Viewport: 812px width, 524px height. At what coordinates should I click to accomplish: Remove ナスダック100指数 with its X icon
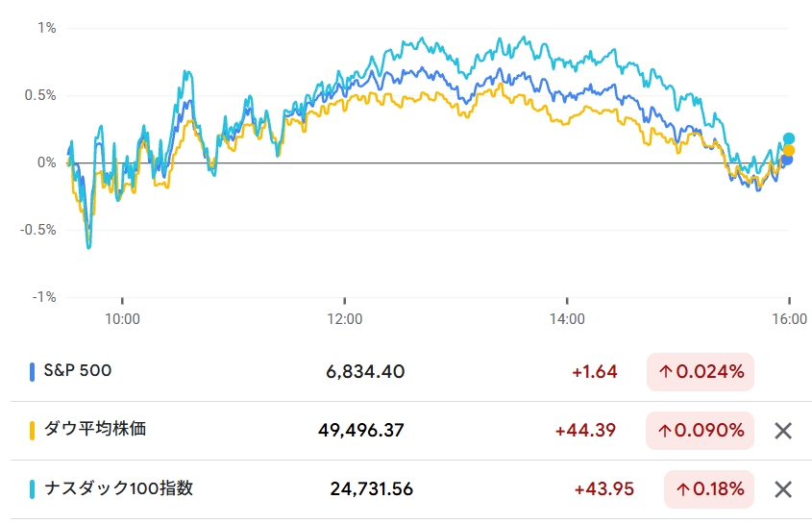(x=783, y=489)
